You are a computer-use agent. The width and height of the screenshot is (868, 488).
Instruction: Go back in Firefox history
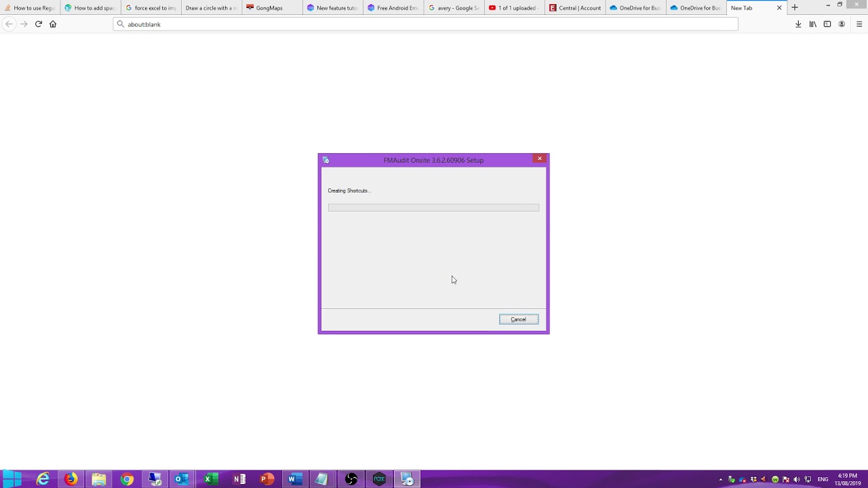(x=9, y=24)
